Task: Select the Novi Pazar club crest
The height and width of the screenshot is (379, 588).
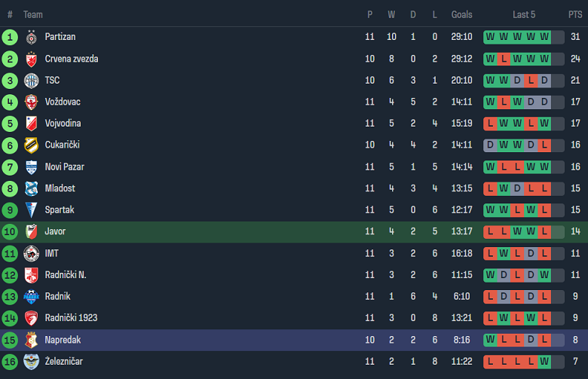Action: [x=31, y=167]
